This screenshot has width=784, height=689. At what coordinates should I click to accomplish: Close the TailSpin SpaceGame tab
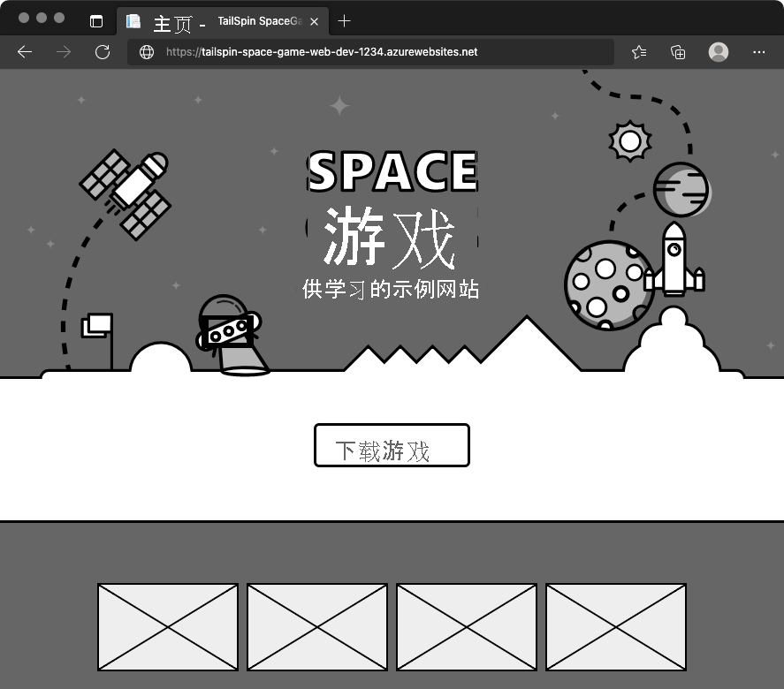coord(314,20)
